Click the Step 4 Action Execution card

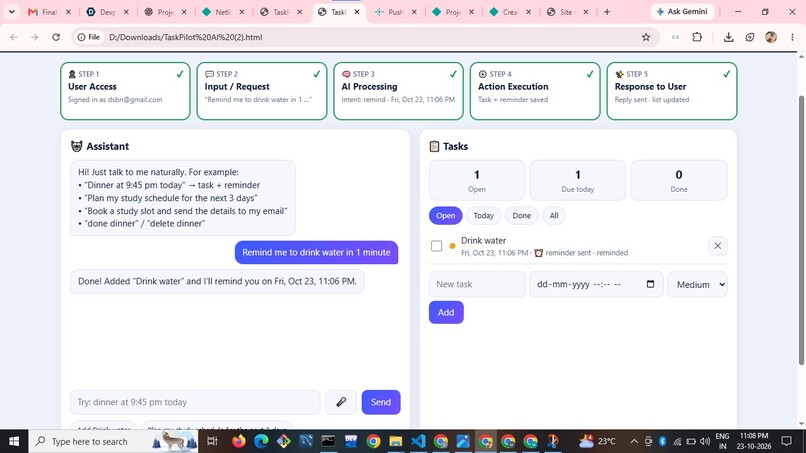coord(535,91)
